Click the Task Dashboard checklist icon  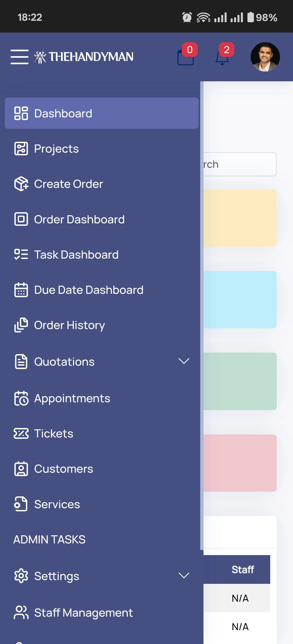[x=21, y=255]
